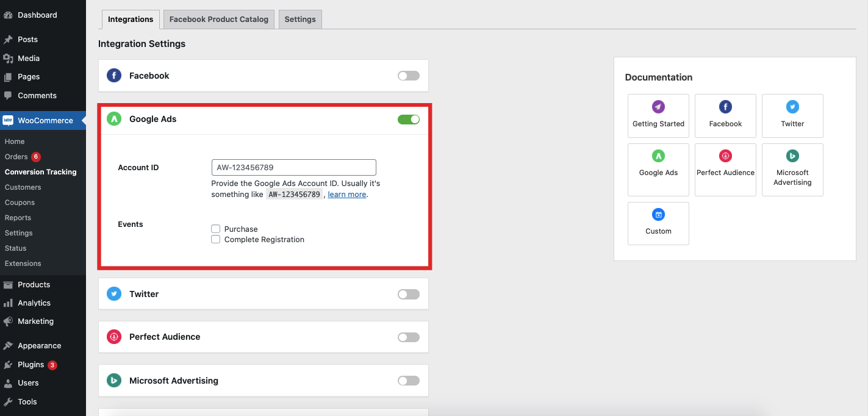Switch to the Facebook Product Catalog tab

click(x=218, y=19)
